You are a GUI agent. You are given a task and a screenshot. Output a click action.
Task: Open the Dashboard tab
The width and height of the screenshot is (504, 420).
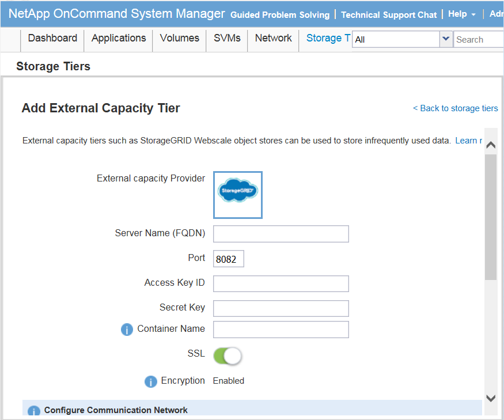tap(52, 39)
